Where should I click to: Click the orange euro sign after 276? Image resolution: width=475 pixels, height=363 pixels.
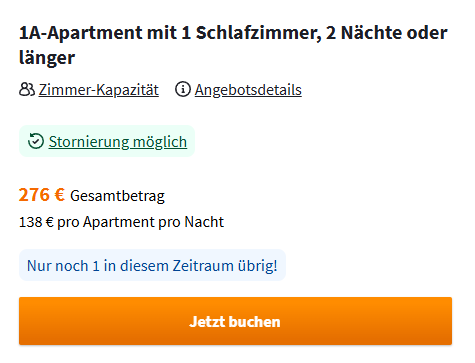60,195
